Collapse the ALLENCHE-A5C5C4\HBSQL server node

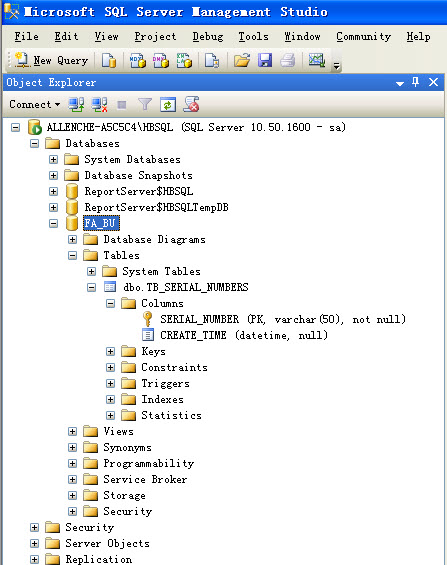pos(15,128)
